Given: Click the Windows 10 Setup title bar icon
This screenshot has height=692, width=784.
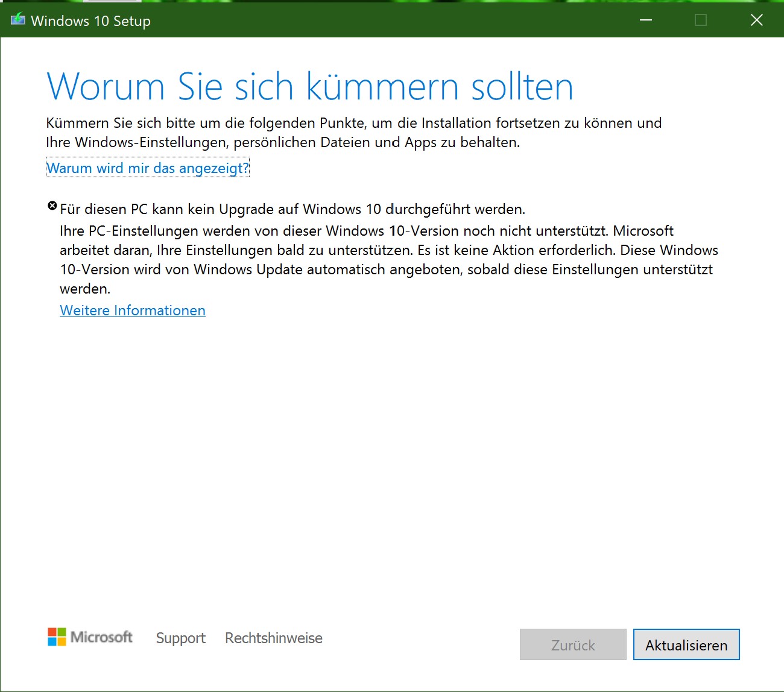Looking at the screenshot, I should point(18,19).
